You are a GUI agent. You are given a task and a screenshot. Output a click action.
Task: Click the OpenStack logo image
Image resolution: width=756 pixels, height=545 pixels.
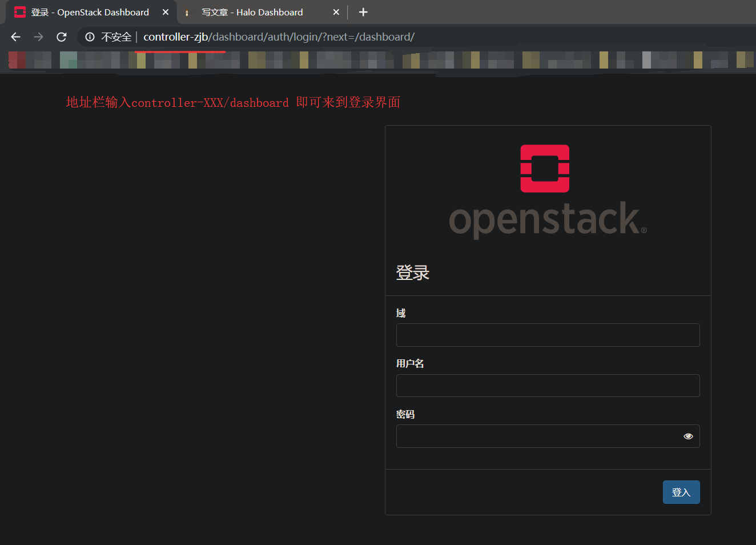click(x=548, y=191)
